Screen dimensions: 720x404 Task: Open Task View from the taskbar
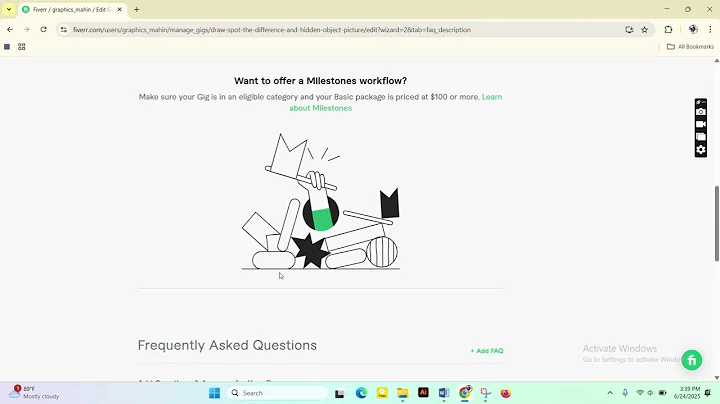point(339,393)
